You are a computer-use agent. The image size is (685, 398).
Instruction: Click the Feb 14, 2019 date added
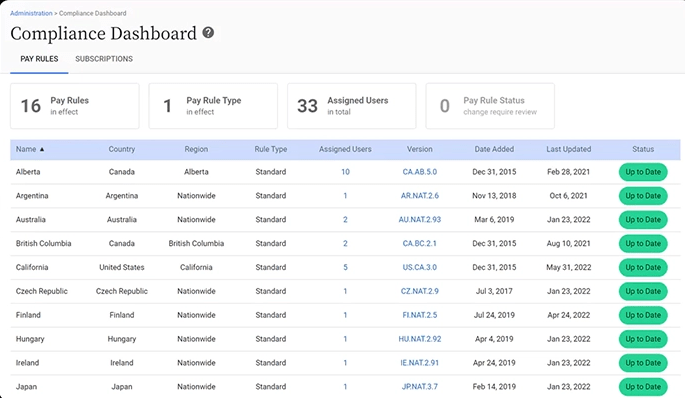[494, 387]
